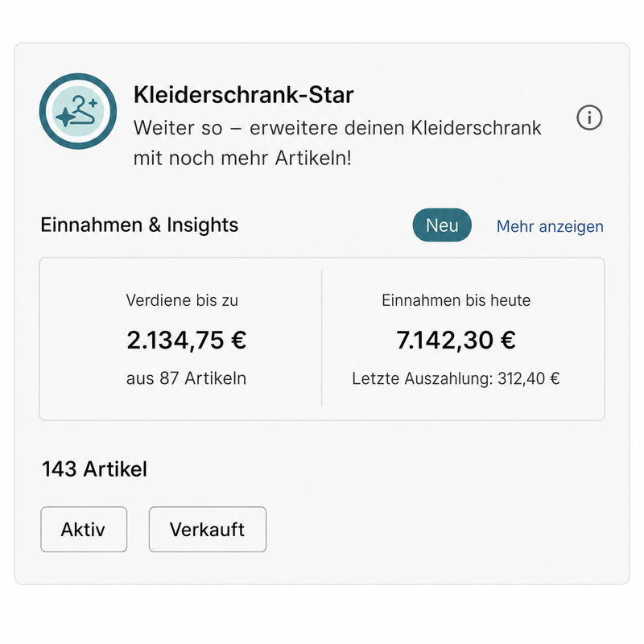Click the 7.142,30 € earnings amount
This screenshot has height=644, width=644.
tap(456, 340)
